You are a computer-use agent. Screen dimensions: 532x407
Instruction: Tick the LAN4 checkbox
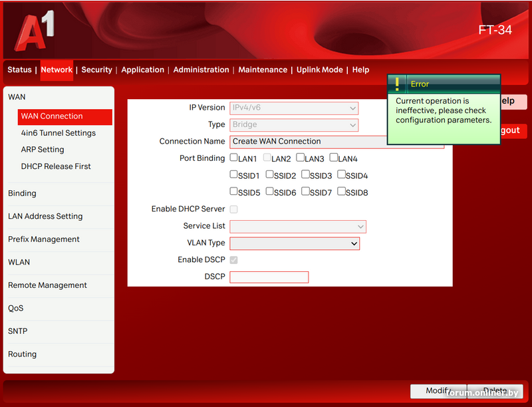point(334,158)
